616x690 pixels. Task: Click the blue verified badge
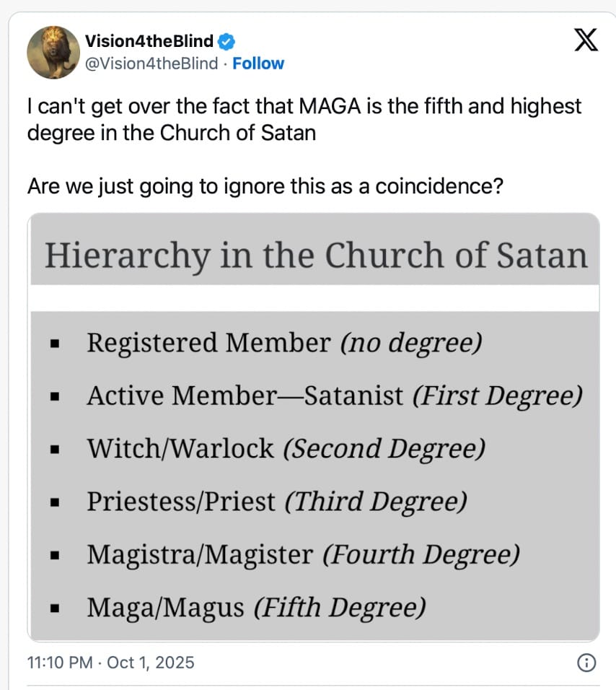(226, 40)
